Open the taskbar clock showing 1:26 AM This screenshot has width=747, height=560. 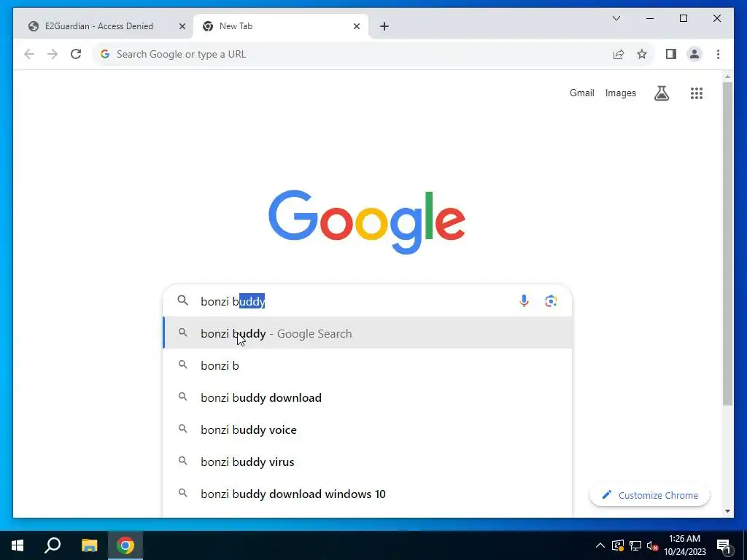click(x=685, y=545)
